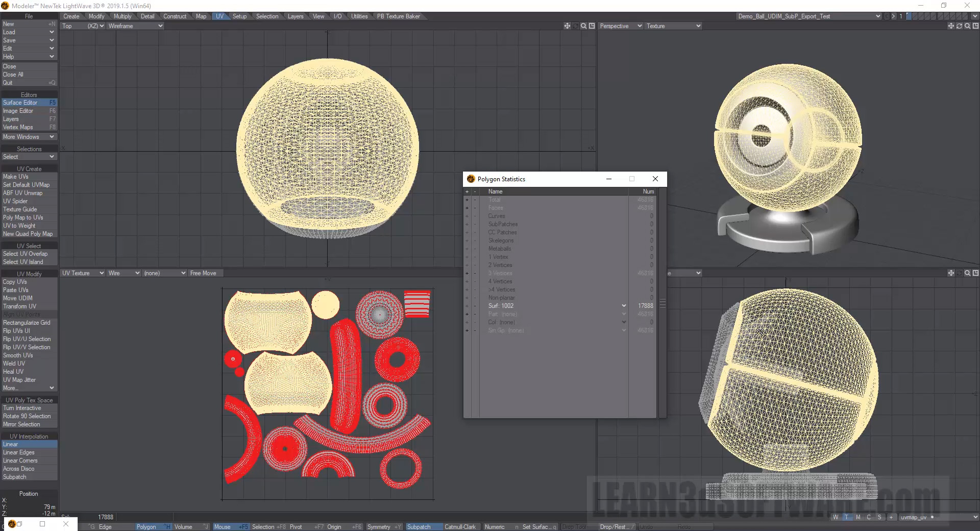Maximize the bottom-right viewport with its layout icon
The image size is (980, 531).
click(975, 273)
